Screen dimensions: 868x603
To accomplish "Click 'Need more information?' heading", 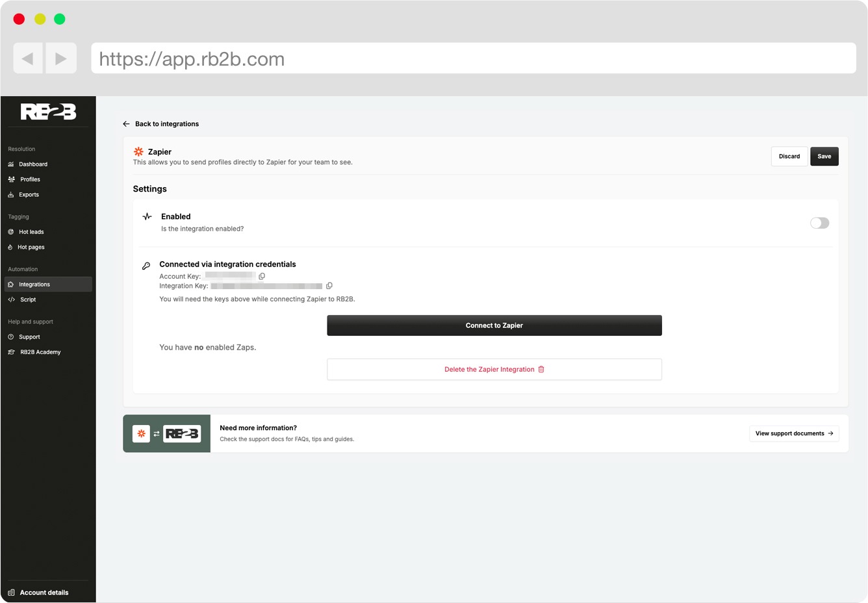I will 259,428.
